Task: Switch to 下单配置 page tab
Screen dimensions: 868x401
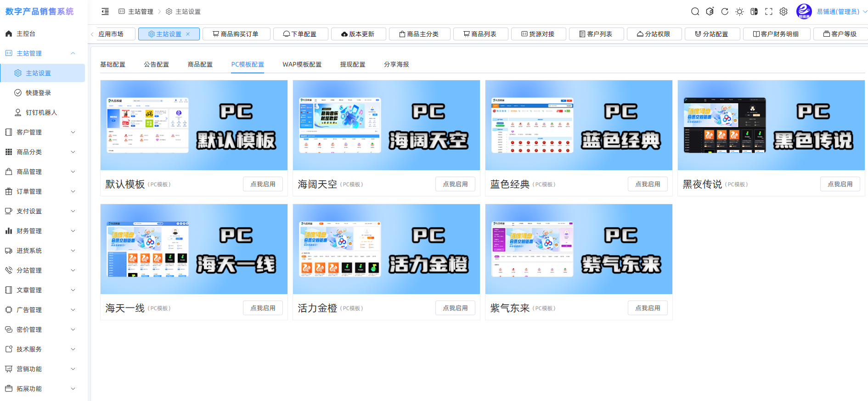Action: point(300,34)
